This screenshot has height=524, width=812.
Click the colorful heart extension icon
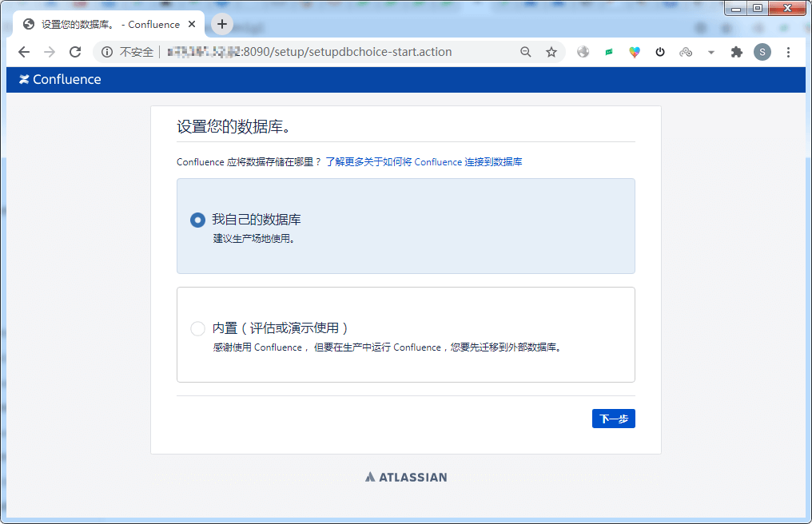(x=635, y=52)
